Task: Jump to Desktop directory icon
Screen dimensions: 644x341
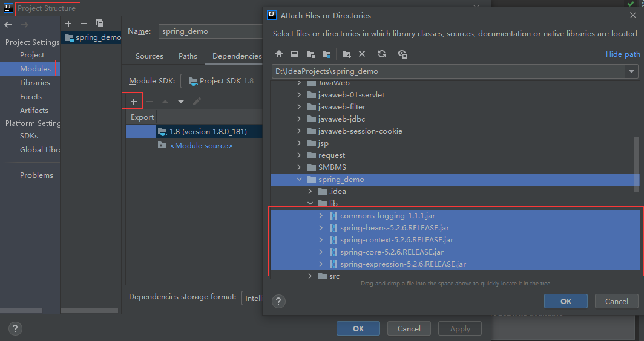Action: click(x=295, y=54)
